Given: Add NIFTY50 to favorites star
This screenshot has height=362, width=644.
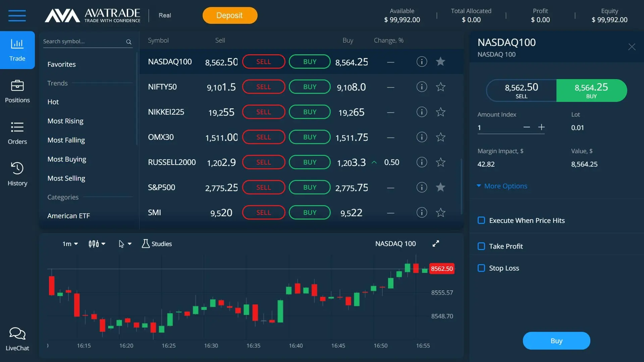Looking at the screenshot, I should 440,87.
